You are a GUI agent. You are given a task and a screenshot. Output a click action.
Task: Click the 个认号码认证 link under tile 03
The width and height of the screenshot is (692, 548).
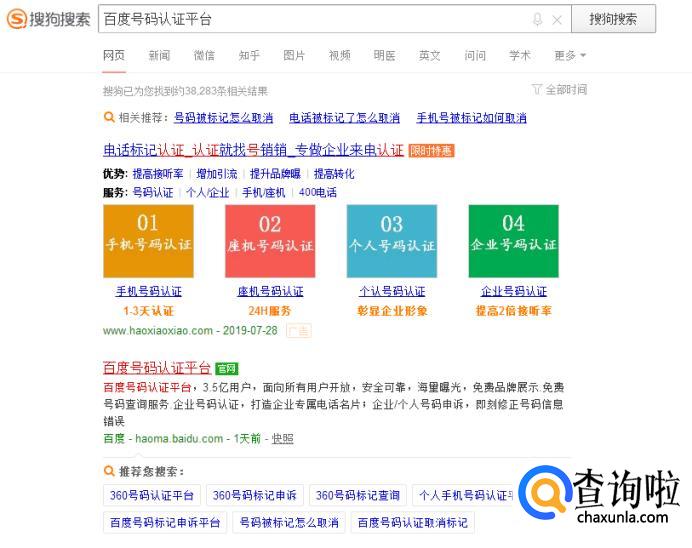392,291
